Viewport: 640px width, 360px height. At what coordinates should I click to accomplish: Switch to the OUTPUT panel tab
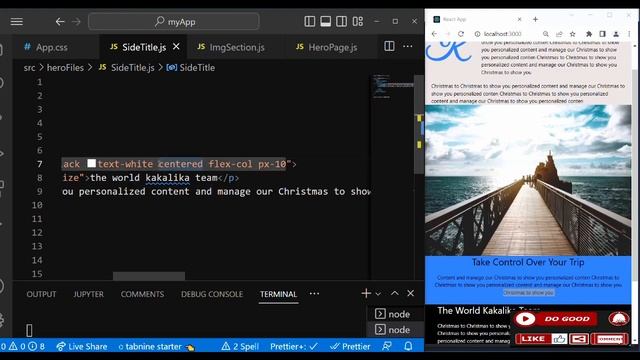pos(41,294)
